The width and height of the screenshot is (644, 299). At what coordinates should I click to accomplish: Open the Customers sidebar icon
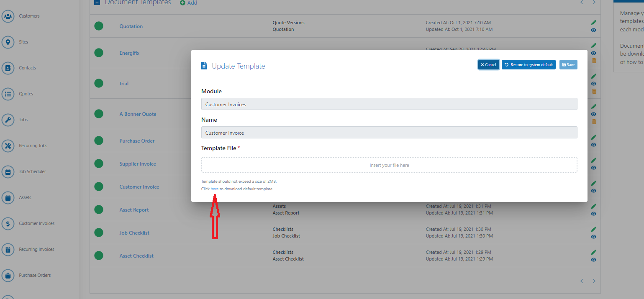coord(8,16)
